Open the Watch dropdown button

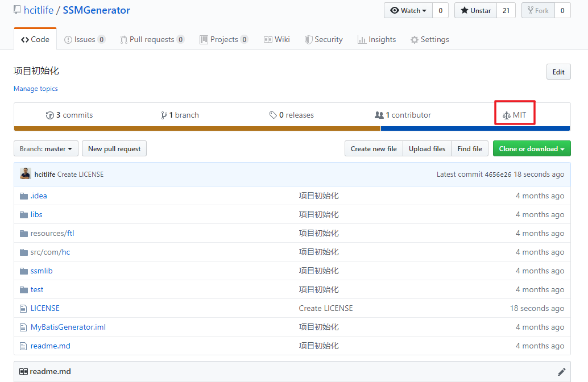click(x=408, y=10)
